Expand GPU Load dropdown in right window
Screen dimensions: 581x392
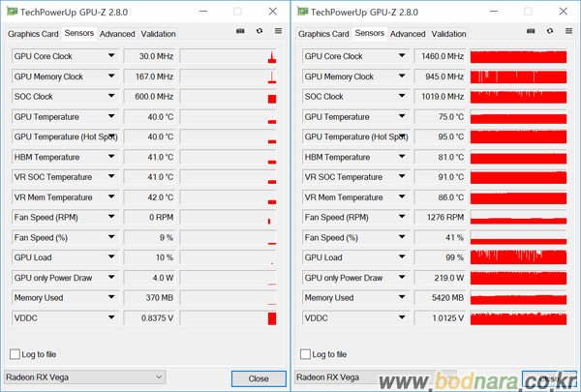point(402,257)
